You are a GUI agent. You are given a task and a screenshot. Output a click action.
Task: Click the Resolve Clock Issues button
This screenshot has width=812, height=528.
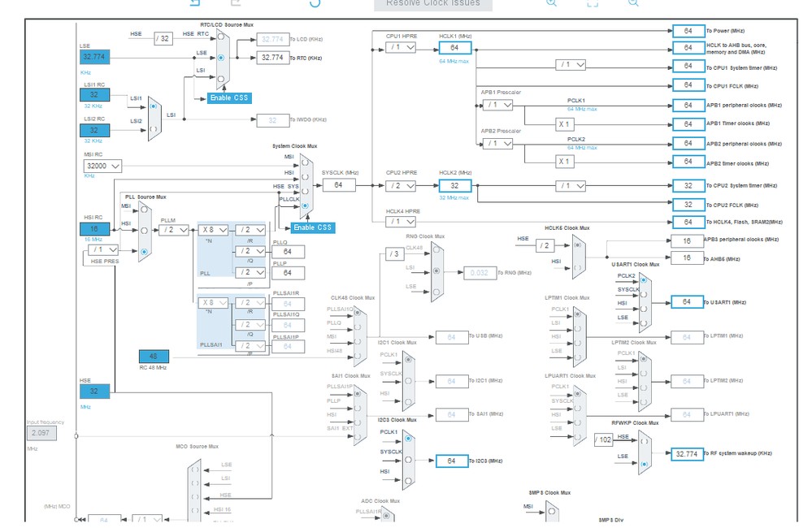click(x=433, y=3)
